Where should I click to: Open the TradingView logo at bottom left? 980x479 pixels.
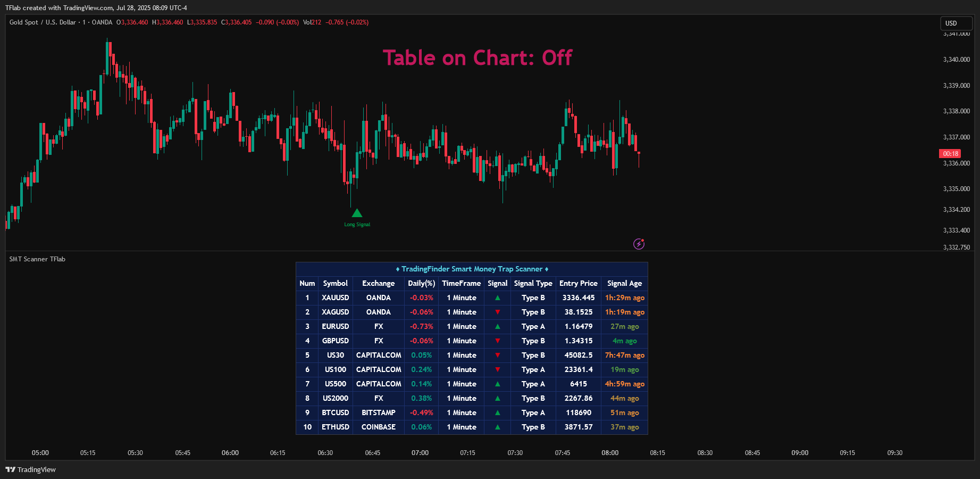coord(30,469)
